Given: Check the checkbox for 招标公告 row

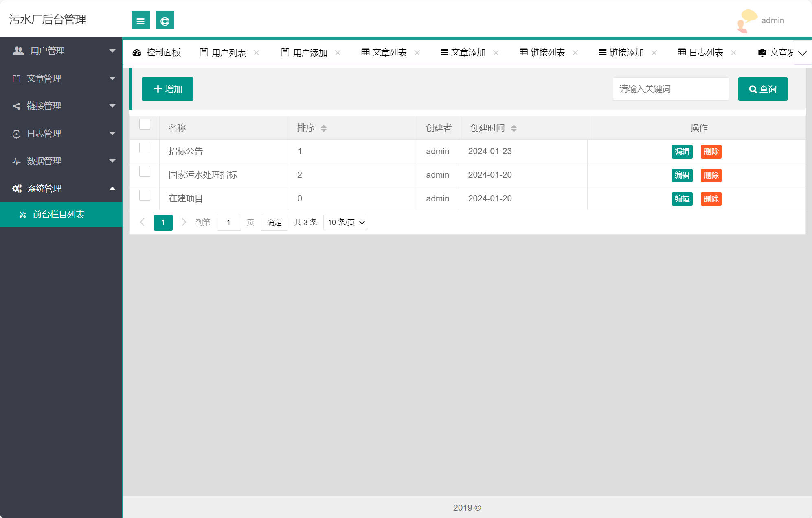Looking at the screenshot, I should [145, 148].
